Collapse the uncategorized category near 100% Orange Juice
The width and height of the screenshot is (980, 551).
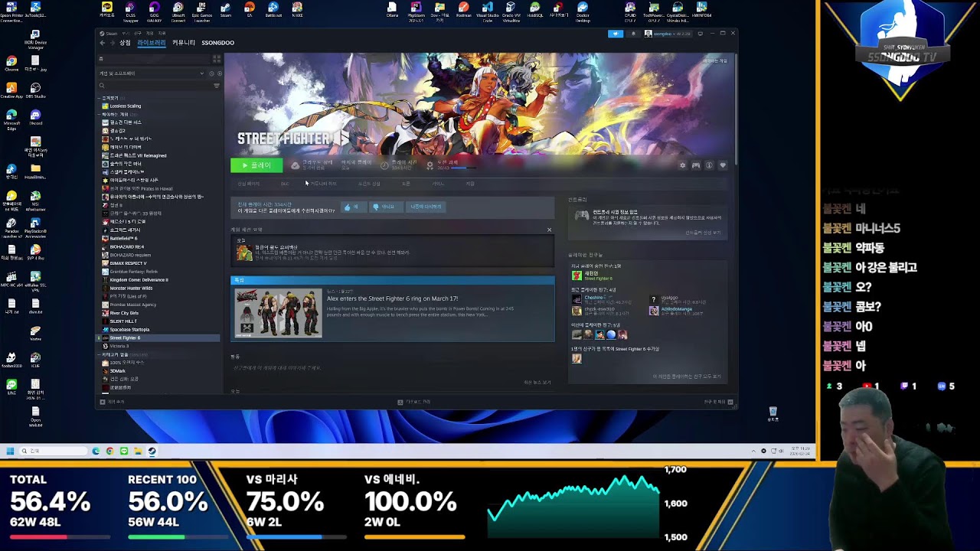click(100, 355)
